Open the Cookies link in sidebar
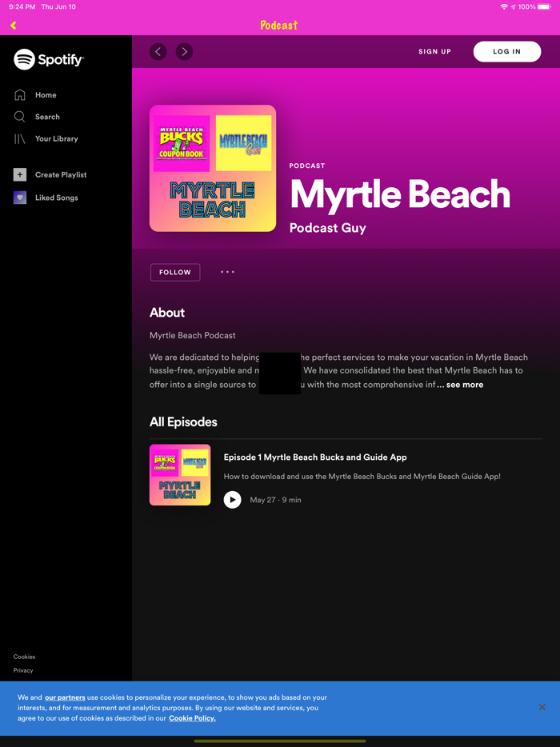560x747 pixels. coord(24,657)
